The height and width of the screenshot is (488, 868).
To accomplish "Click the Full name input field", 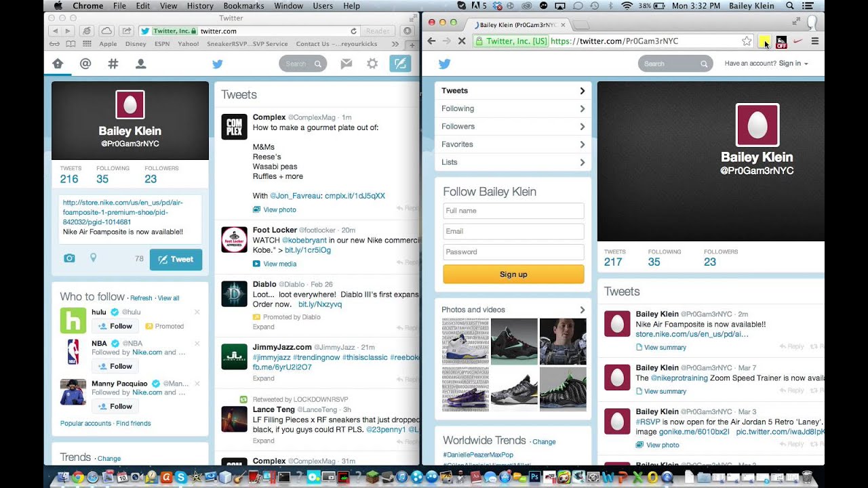I will (x=513, y=211).
